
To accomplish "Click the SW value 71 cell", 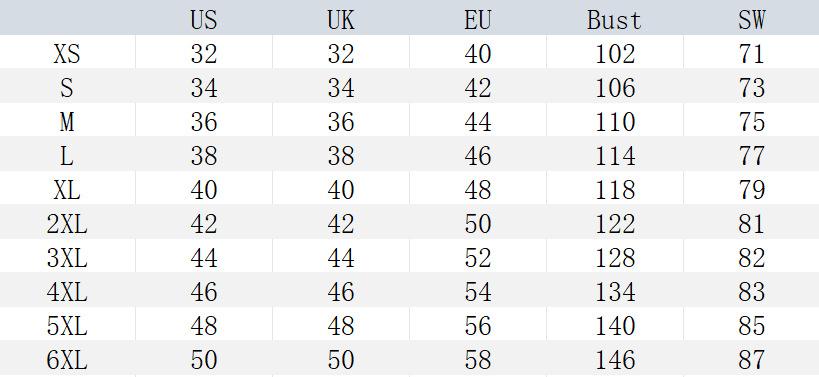I will coord(751,54).
